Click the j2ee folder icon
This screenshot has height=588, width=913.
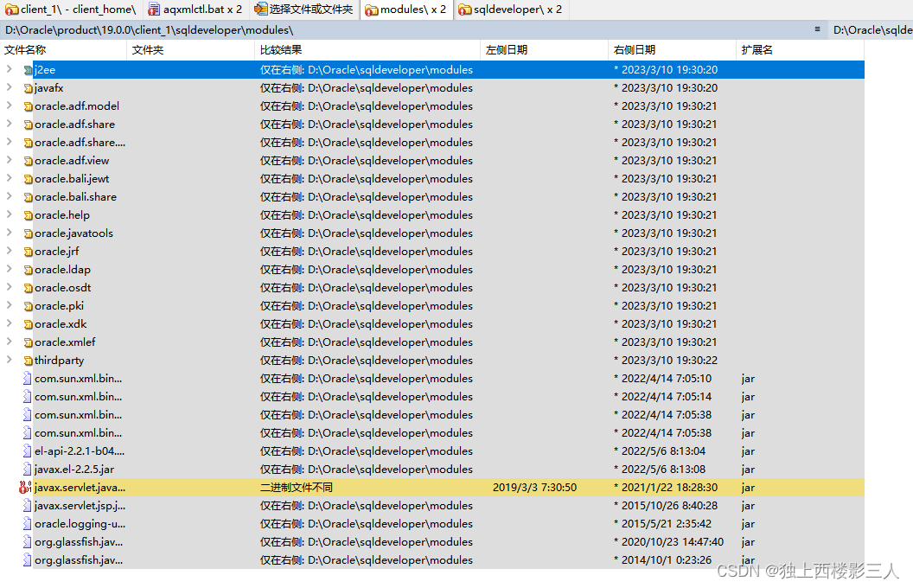click(28, 70)
